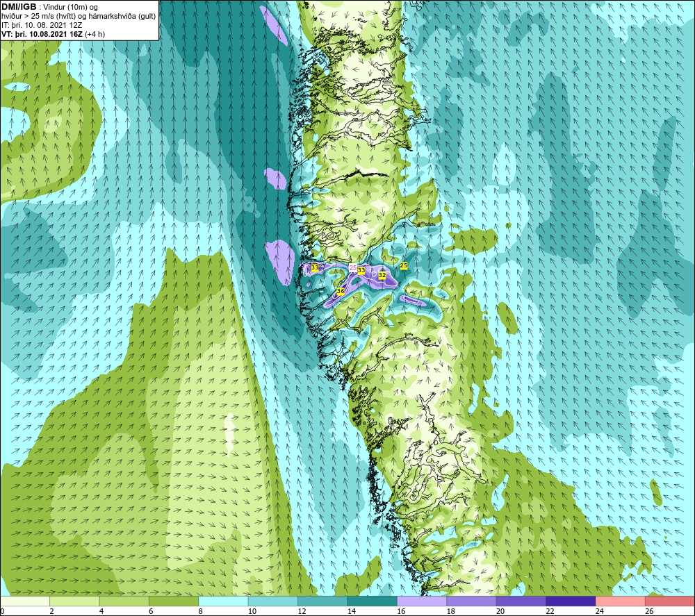Click the green 4–6 m/s legend swatch

coord(124,601)
